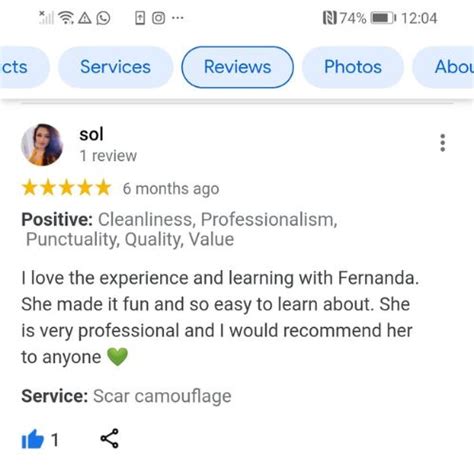
Task: Switch to the Services tab
Action: pos(115,67)
